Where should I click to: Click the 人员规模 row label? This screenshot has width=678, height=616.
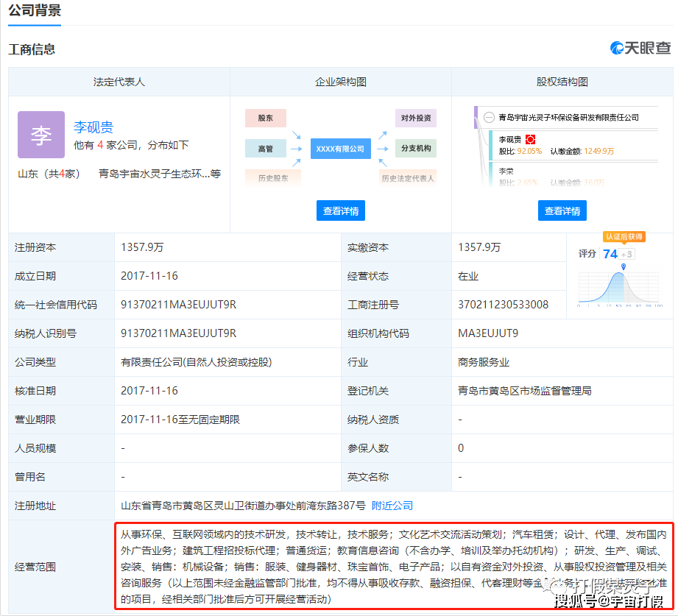(x=35, y=448)
